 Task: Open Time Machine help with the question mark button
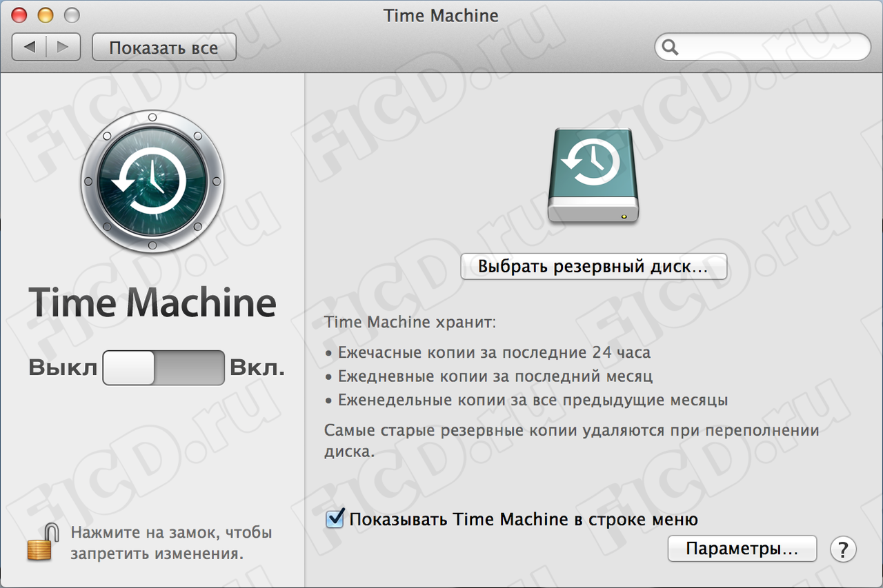point(843,549)
